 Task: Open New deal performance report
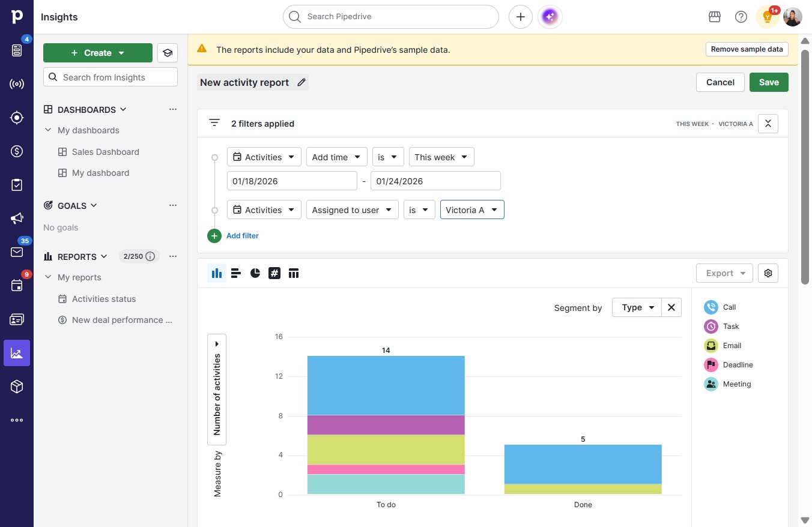(122, 320)
